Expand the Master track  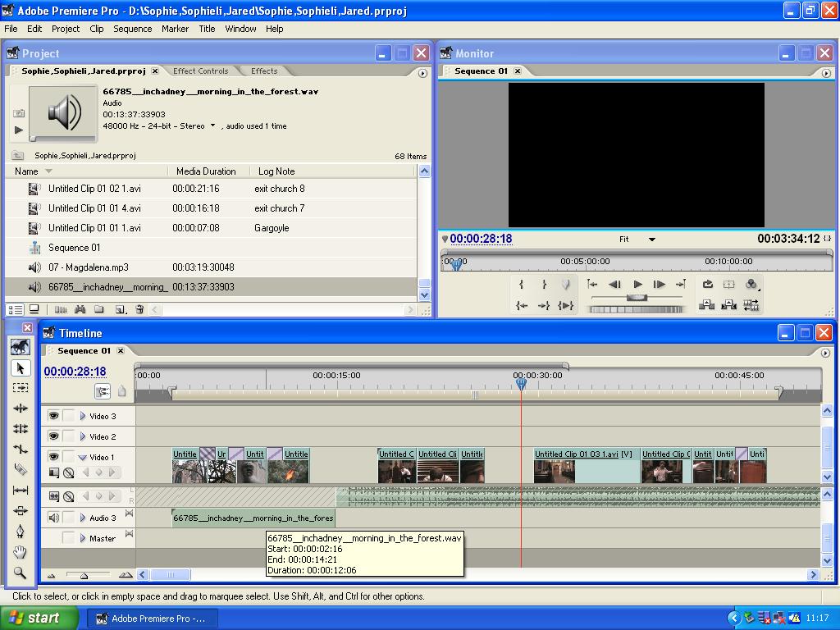click(x=83, y=538)
